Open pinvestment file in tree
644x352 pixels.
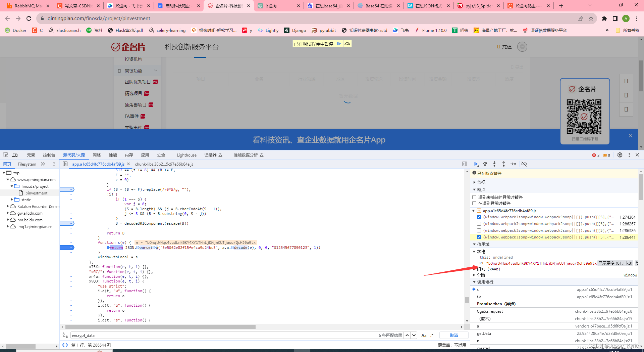36,193
